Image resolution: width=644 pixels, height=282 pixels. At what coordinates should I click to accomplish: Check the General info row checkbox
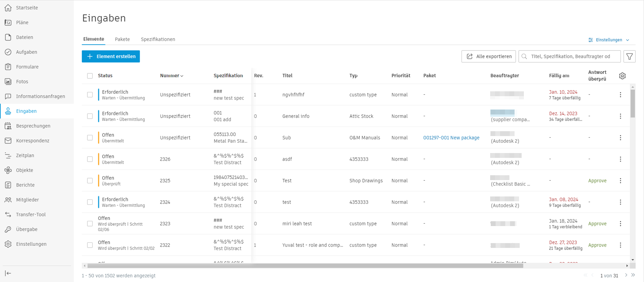click(90, 116)
